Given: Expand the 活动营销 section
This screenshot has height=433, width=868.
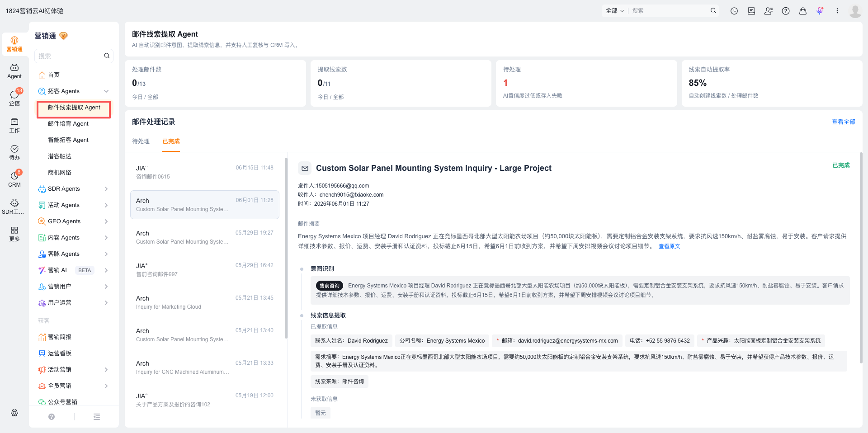Looking at the screenshot, I should tap(106, 370).
